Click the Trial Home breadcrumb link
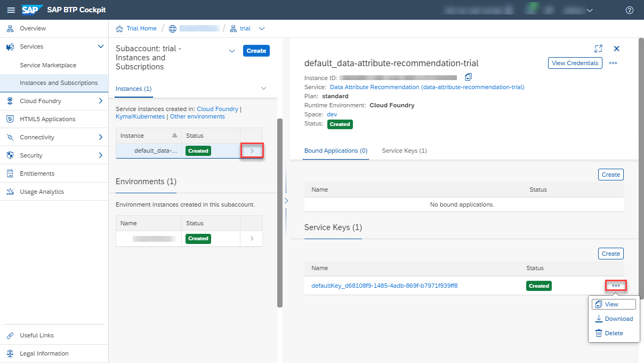The width and height of the screenshot is (644, 363). point(141,28)
